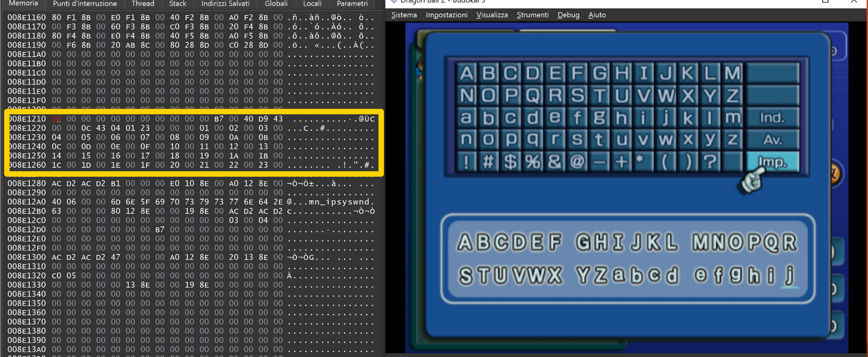Screen dimensions: 868x357
Task: Pick uppercase M on the keyboard grid
Action: 732,73
